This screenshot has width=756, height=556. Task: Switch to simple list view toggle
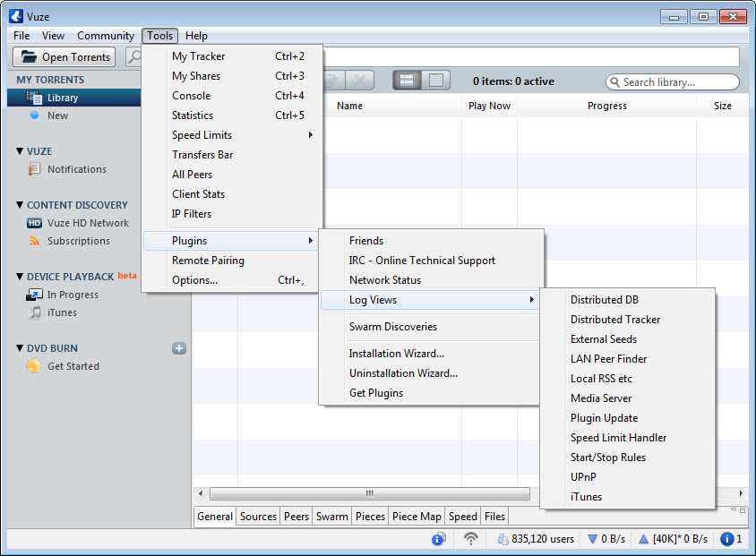(436, 81)
